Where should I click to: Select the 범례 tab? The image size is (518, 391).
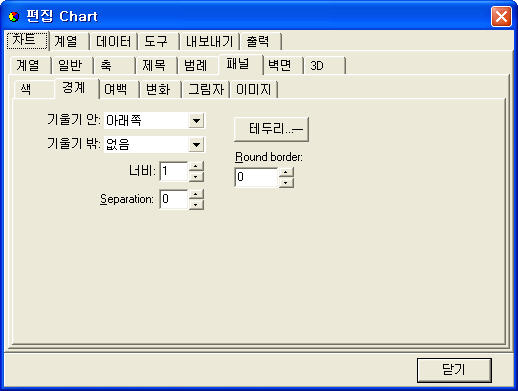click(x=198, y=65)
